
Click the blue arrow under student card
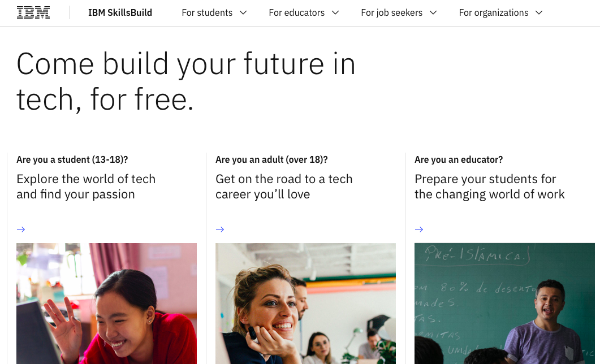point(21,229)
